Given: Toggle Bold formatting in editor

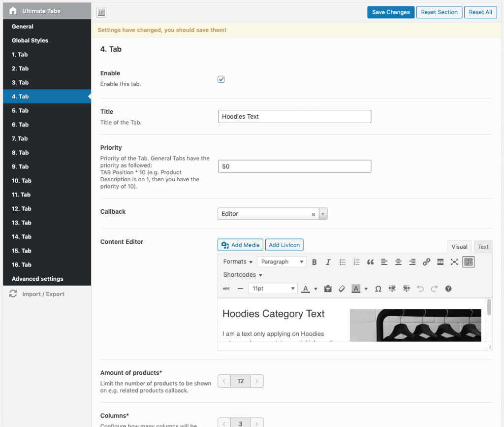Looking at the screenshot, I should point(315,262).
